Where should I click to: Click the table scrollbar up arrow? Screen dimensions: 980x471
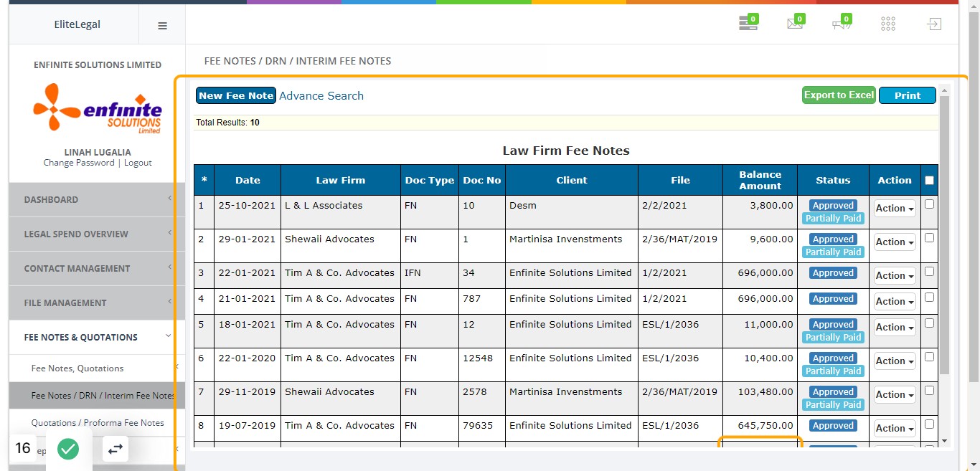944,90
